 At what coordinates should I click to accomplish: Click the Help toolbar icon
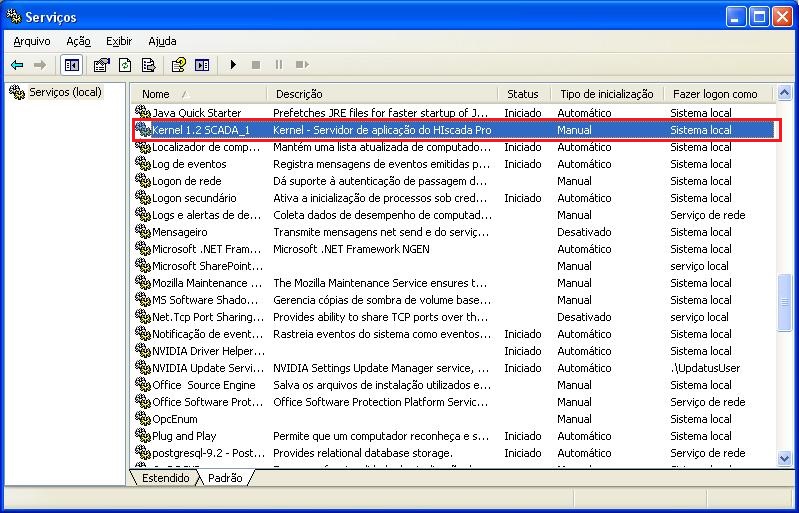pos(178,65)
